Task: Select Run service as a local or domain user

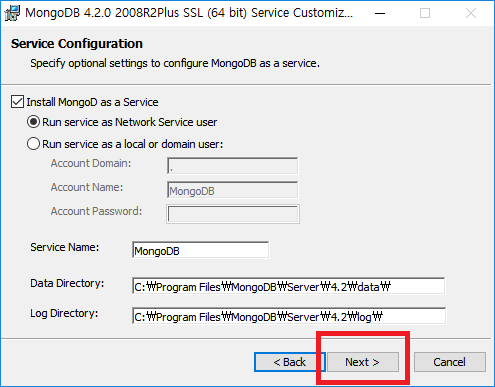Action: click(x=34, y=144)
